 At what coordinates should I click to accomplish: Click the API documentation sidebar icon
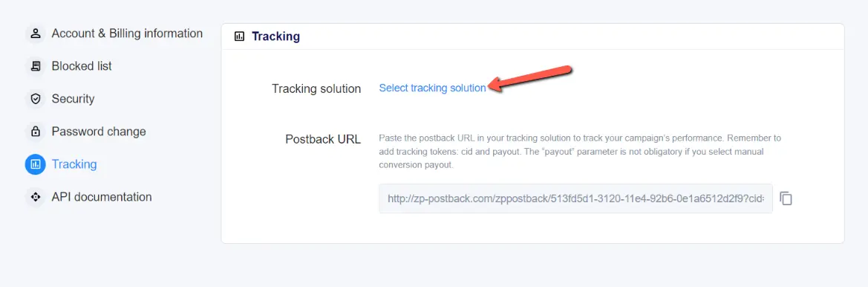point(36,197)
